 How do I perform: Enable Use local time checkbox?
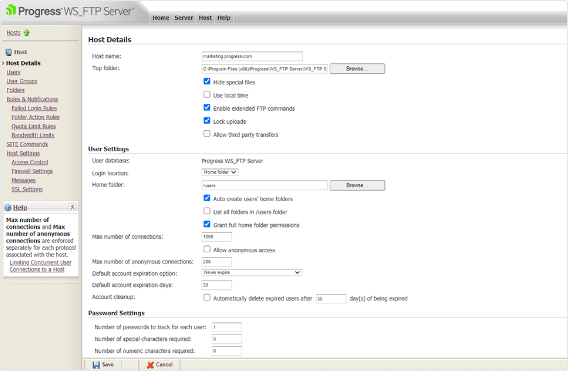coord(207,94)
